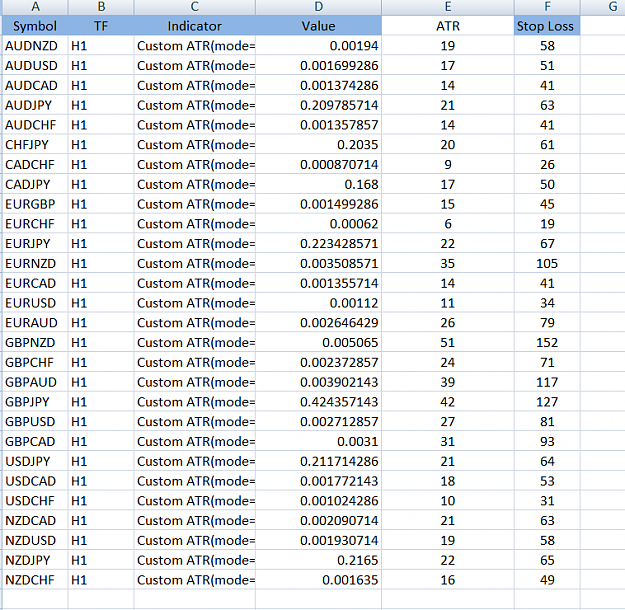Viewport: 625px width, 610px height.
Task: Click Stop Loss value 152
Action: [547, 342]
